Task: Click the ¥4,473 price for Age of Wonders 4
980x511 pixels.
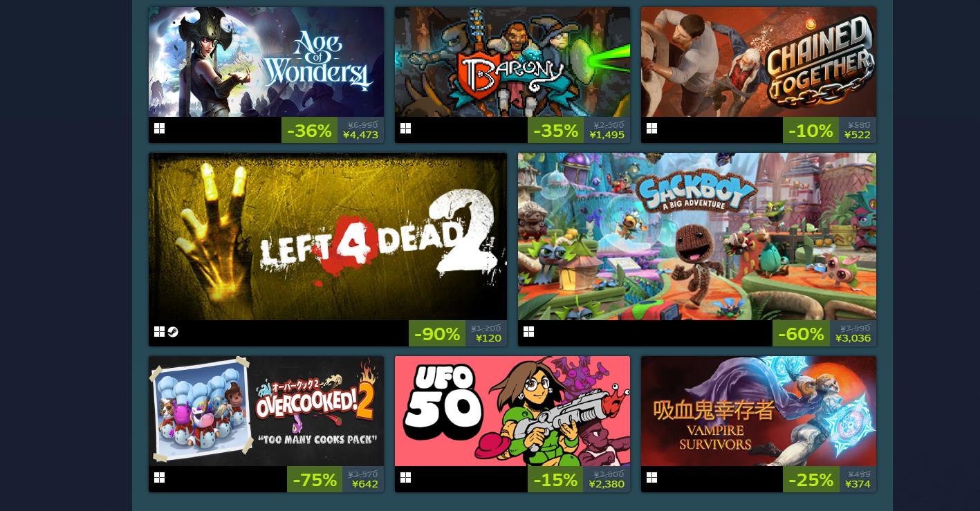Action: (361, 135)
